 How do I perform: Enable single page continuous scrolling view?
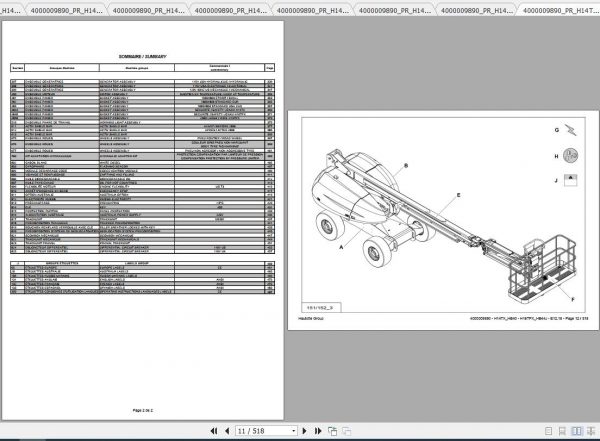click(562, 431)
